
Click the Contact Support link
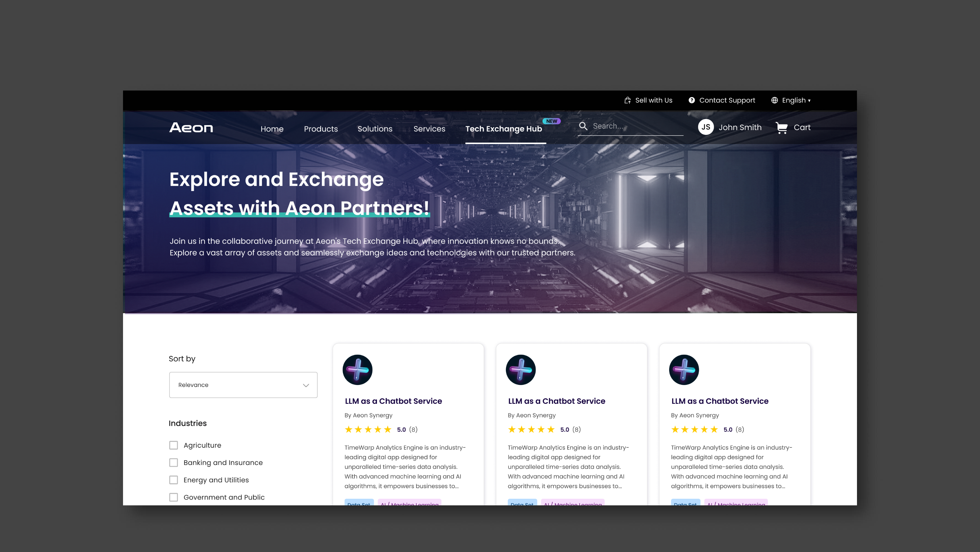[x=727, y=100]
